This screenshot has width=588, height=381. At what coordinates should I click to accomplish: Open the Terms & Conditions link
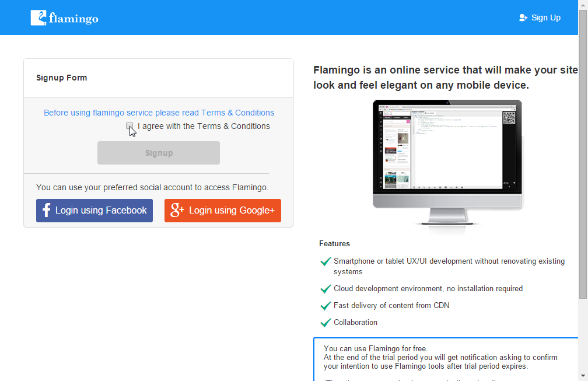159,113
